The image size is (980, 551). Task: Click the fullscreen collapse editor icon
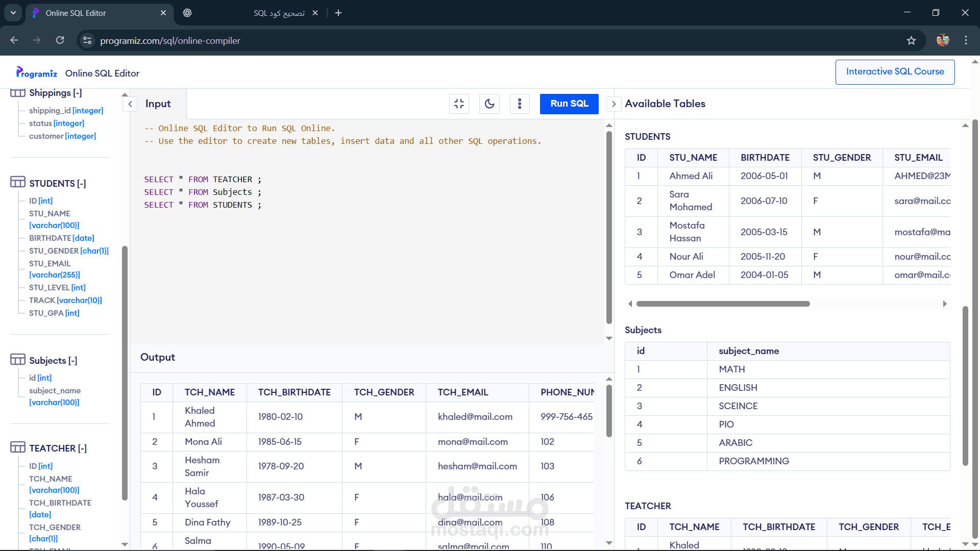click(459, 104)
